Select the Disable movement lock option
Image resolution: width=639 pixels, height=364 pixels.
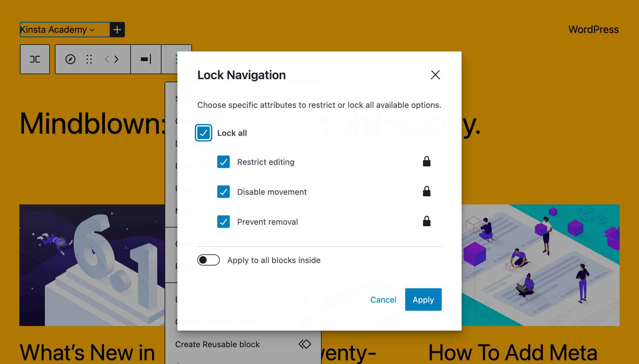coord(223,192)
